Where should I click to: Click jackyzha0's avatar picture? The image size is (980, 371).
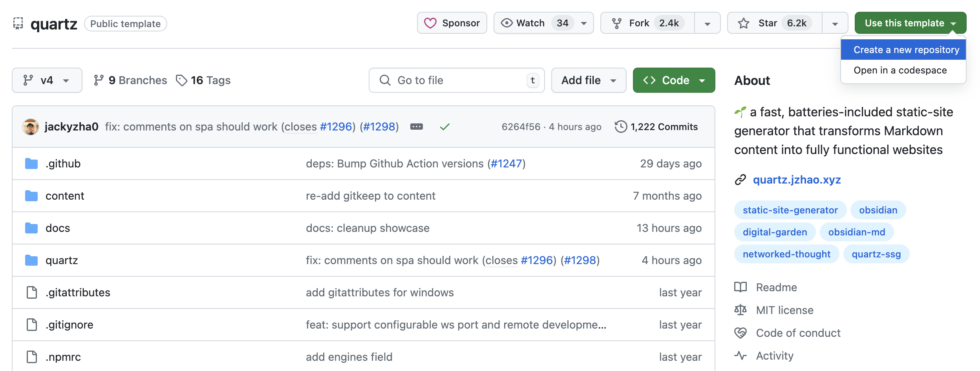(x=31, y=127)
